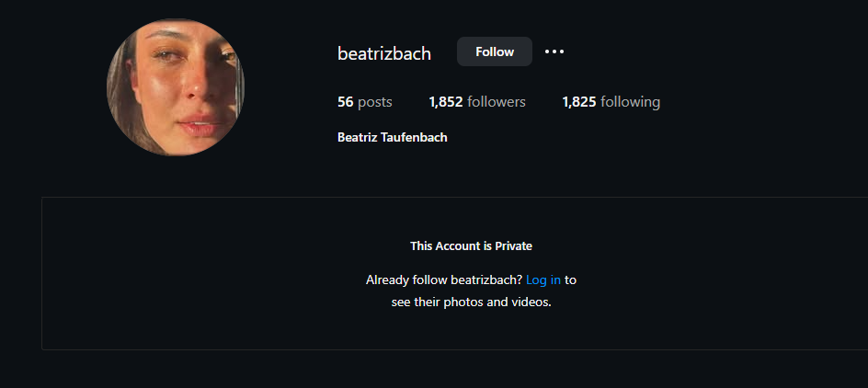This screenshot has width=868, height=388.
Task: Select the beatrizbach username heading
Action: (384, 53)
